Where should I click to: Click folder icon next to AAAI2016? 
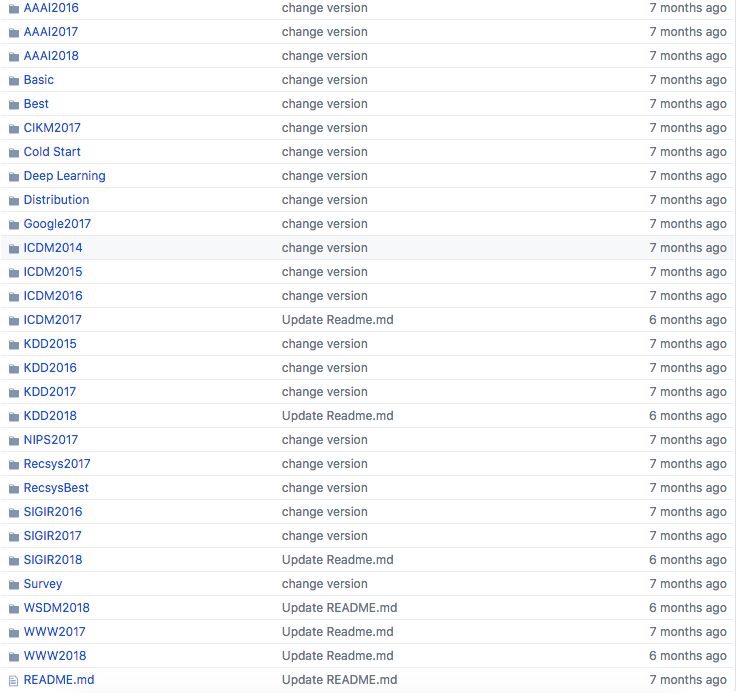14,8
